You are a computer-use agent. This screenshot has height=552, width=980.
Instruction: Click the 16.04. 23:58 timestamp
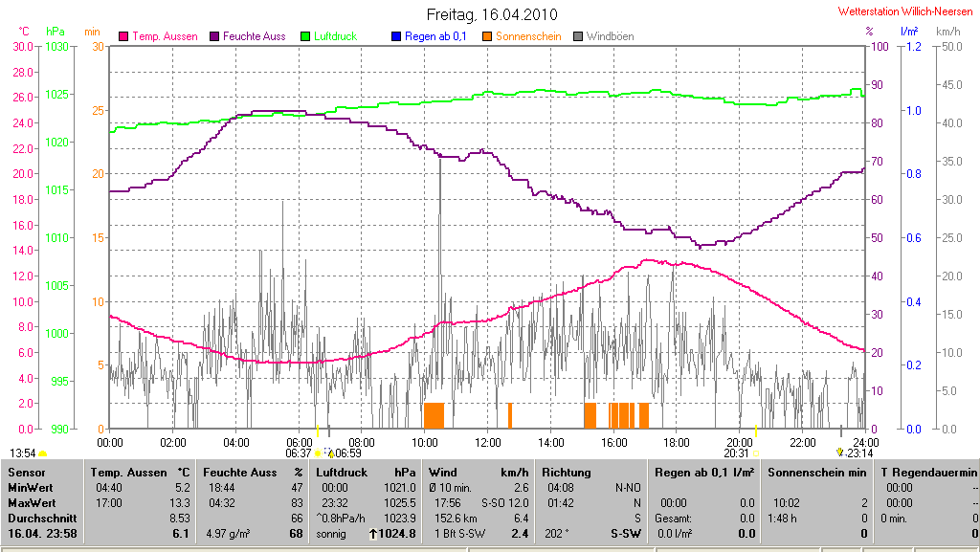(x=42, y=534)
